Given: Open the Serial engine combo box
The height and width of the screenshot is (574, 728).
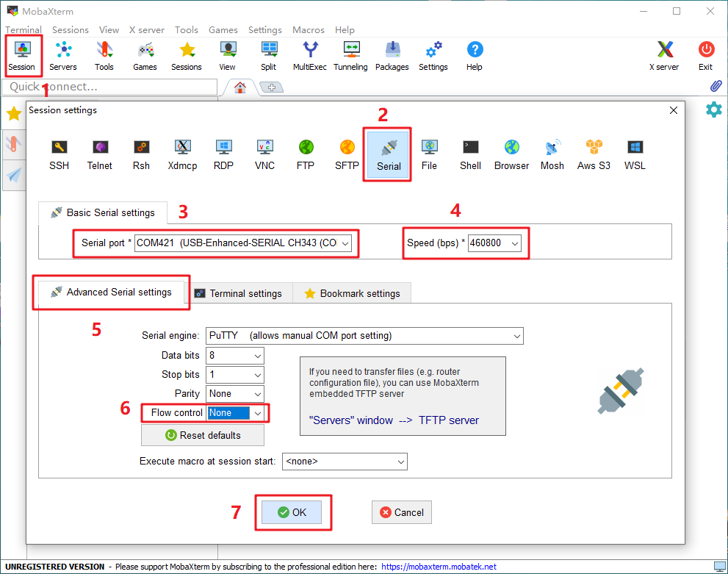Looking at the screenshot, I should pos(517,336).
